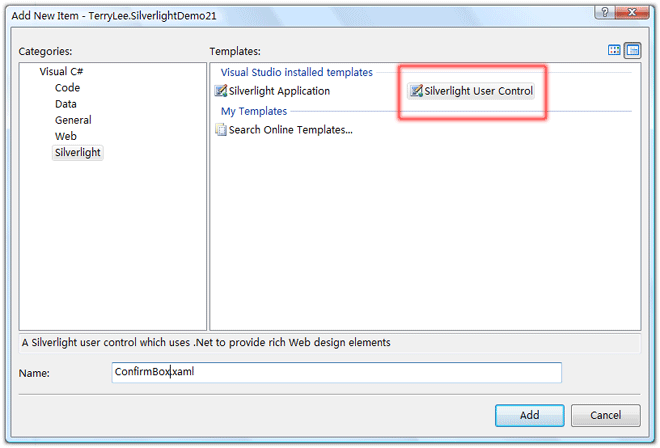Click the Search Online Templates icon
The image size is (660, 448).
(x=221, y=129)
